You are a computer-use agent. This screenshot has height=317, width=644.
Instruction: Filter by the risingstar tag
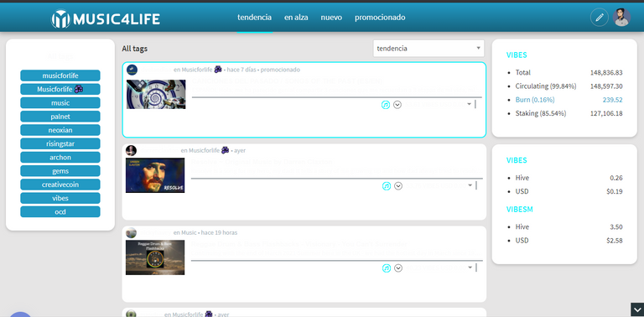click(x=60, y=143)
